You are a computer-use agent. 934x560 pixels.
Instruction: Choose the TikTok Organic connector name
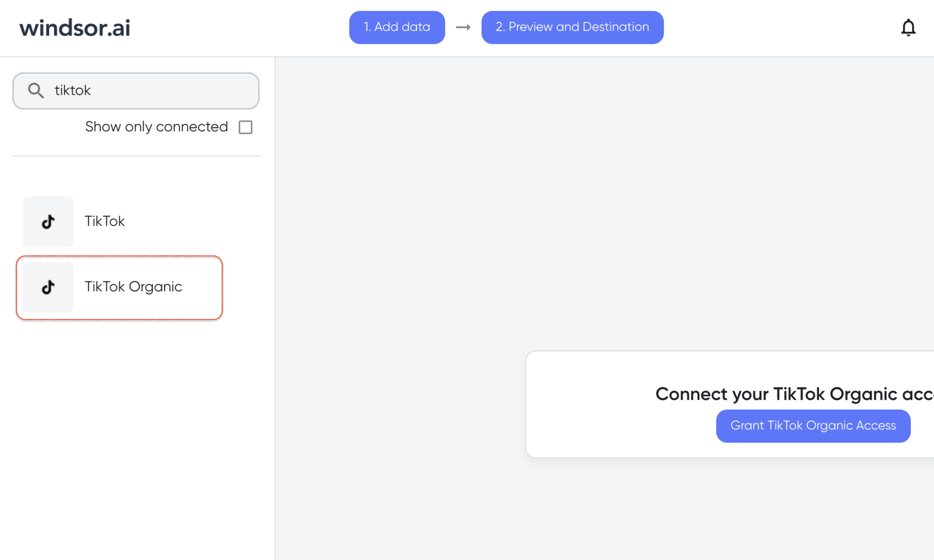coord(133,287)
